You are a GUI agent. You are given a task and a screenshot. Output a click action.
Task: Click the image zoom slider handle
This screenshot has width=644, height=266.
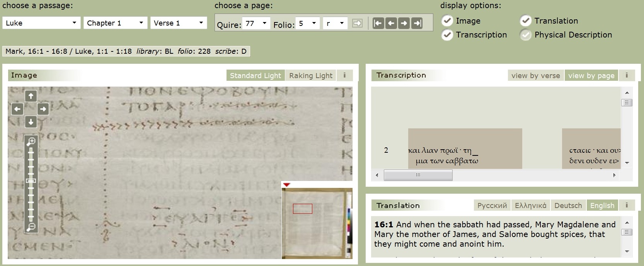pos(31,181)
